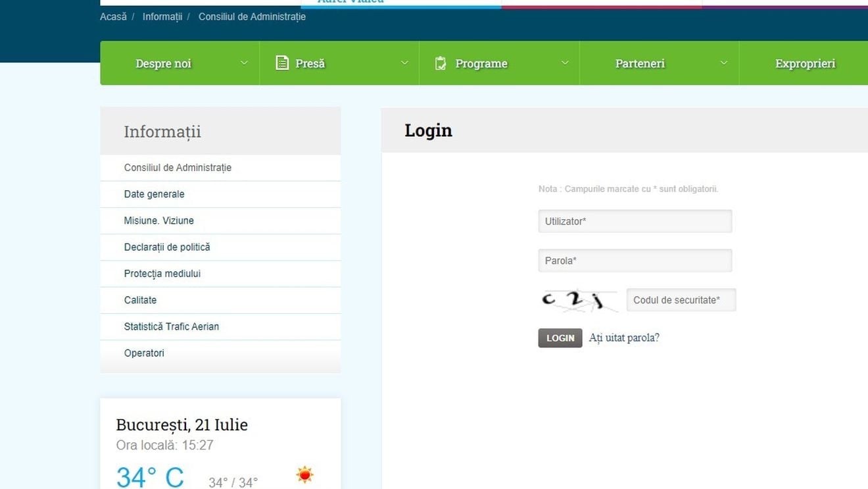Select the Codul de securitate field
This screenshot has height=489, width=868.
[x=681, y=300]
